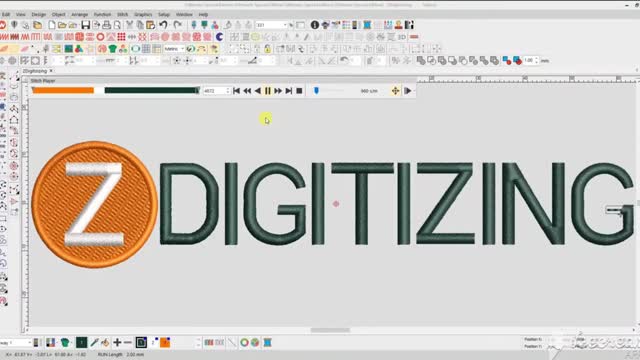
Task: Click the needle pick color icon
Action: (x=94, y=342)
